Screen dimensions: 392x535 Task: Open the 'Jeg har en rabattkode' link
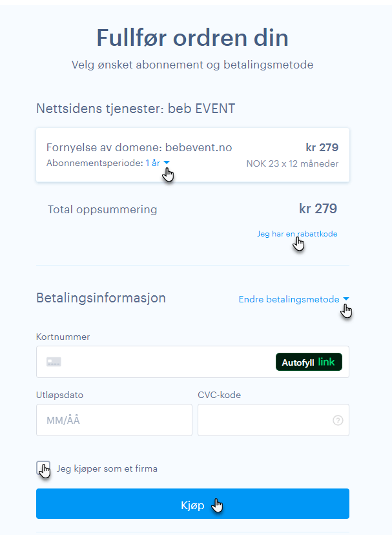point(297,234)
